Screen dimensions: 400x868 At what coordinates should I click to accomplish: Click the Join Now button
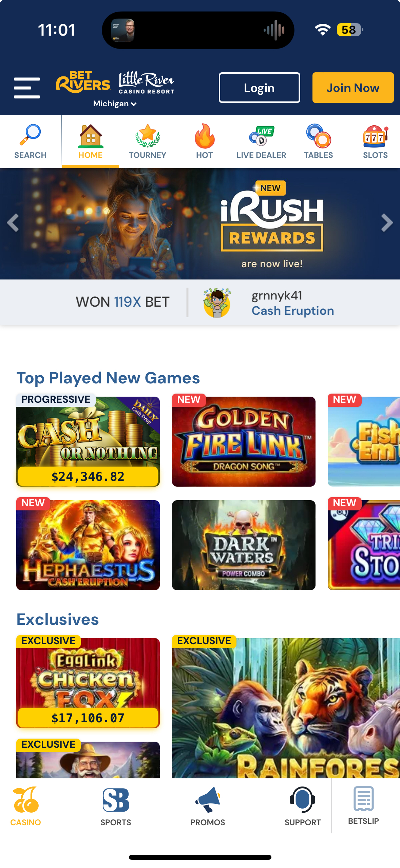click(x=353, y=88)
